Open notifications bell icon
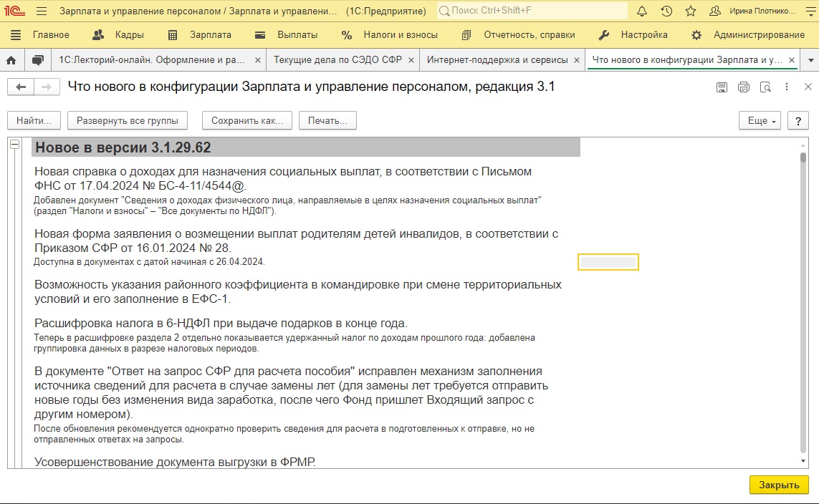Screen dimensions: 819x504 pos(642,11)
